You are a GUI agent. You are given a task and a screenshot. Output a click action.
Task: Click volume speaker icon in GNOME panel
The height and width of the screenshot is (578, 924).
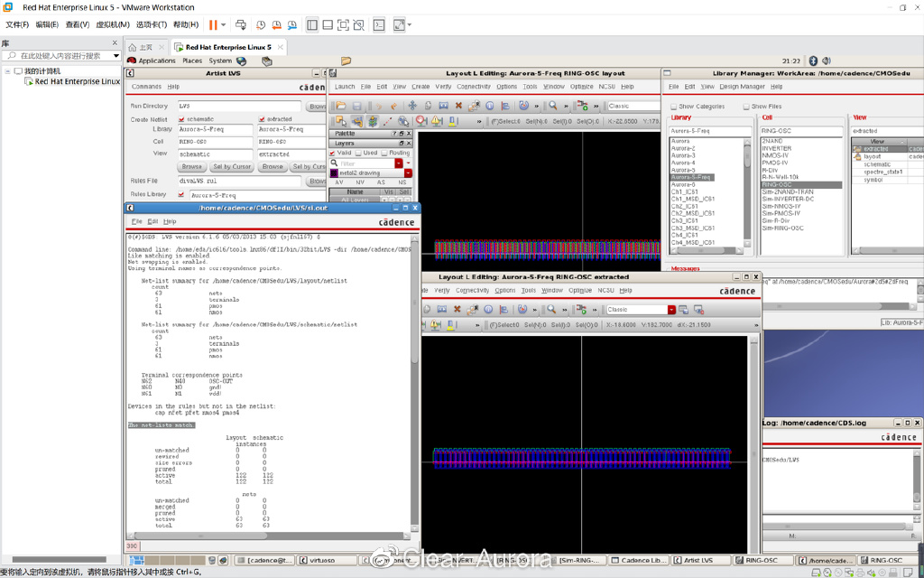click(827, 61)
